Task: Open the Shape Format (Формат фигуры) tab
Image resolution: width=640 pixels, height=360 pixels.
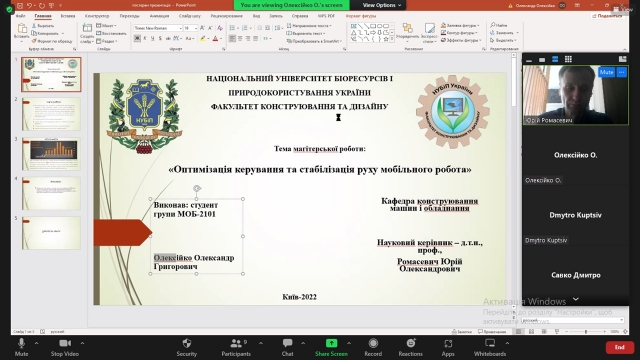Action: tap(361, 16)
